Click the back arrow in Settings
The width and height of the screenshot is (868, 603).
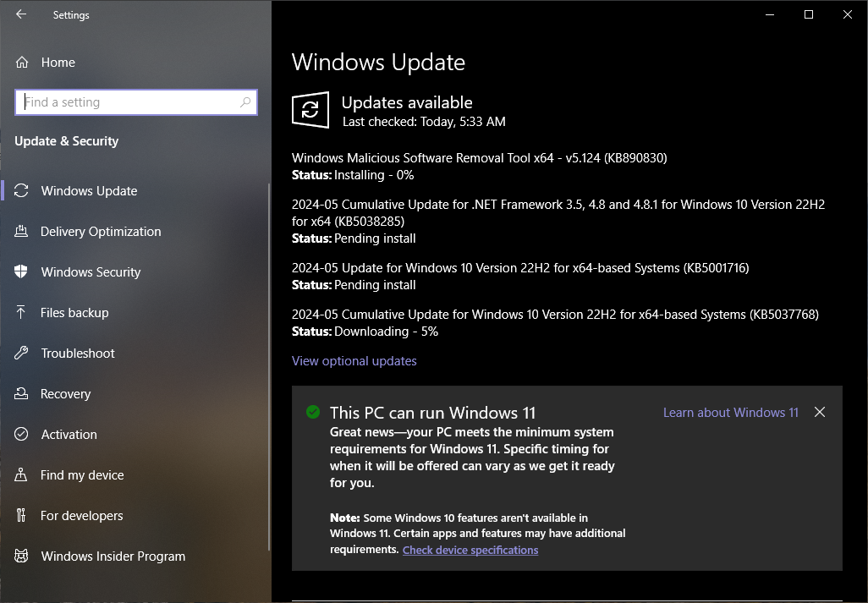pos(21,14)
